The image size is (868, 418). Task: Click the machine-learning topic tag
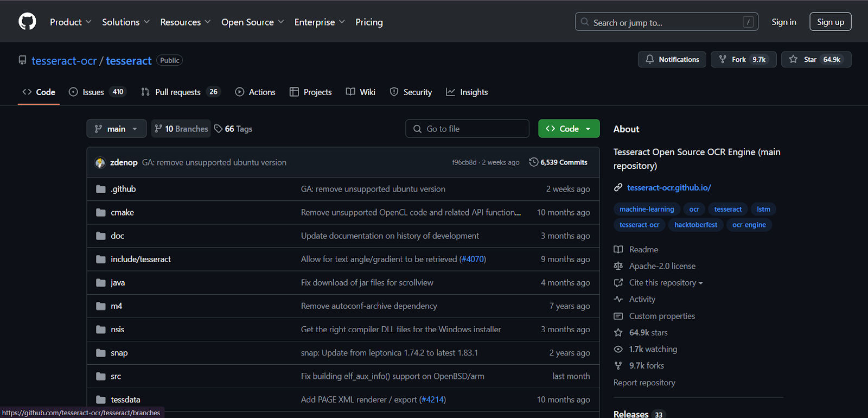pos(647,209)
